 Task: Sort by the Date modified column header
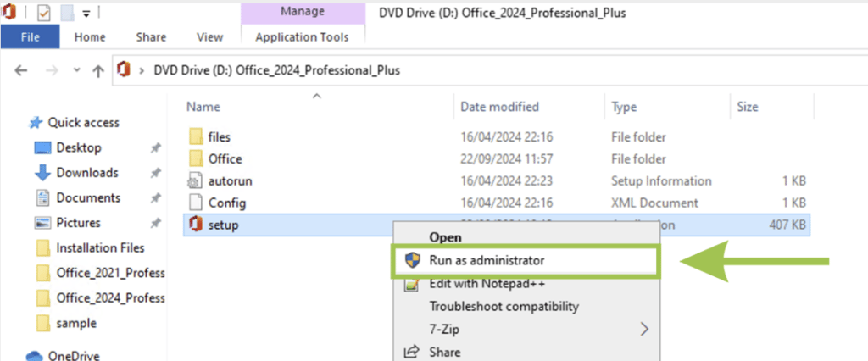[x=499, y=107]
